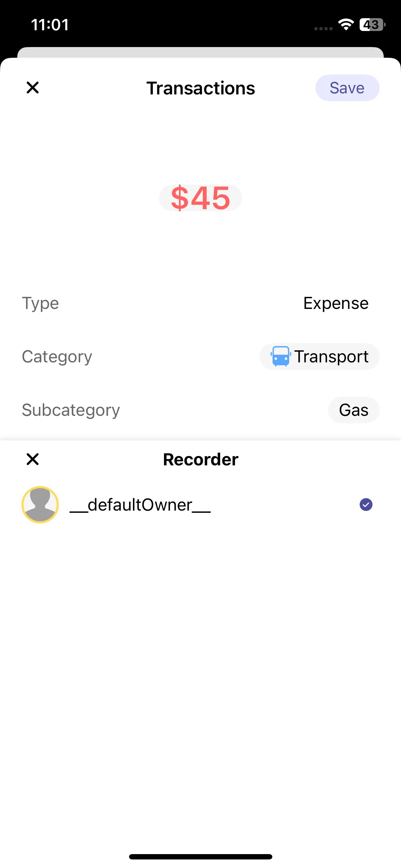Click the Category row label
This screenshot has height=868, width=401.
pos(57,357)
